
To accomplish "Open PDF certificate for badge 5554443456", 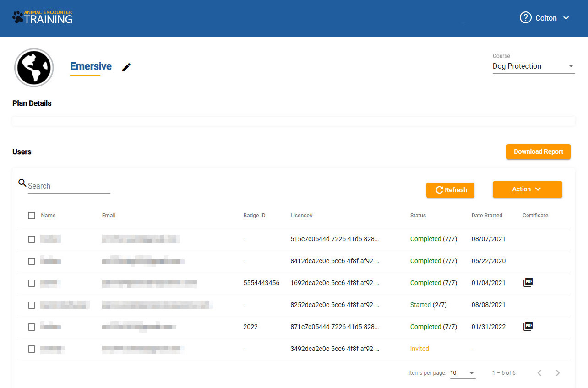I will pyautogui.click(x=528, y=282).
